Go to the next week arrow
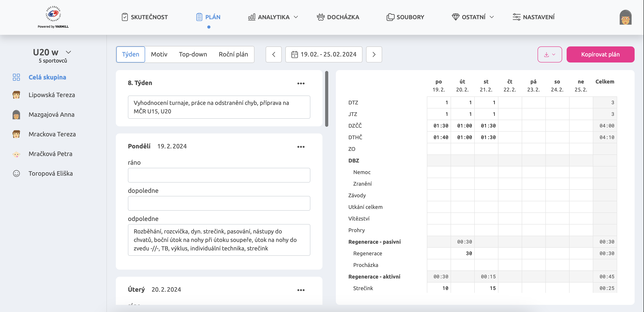644x312 pixels. click(374, 54)
